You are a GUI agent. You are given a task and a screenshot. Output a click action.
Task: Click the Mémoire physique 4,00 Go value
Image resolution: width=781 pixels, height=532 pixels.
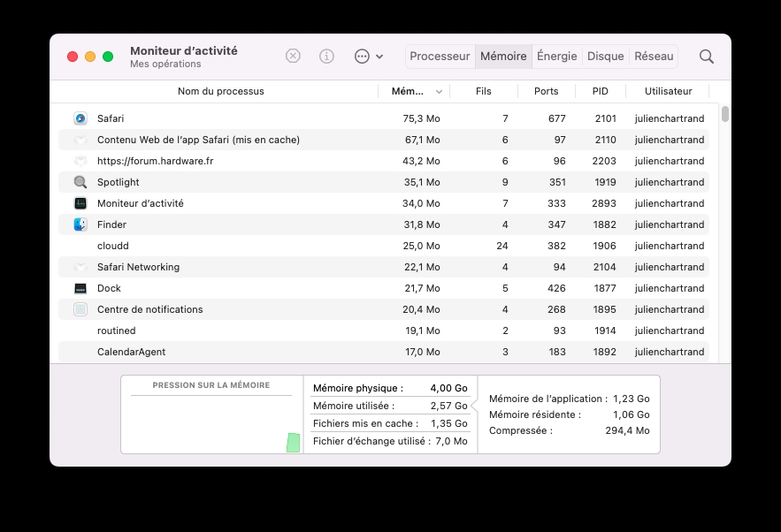coord(448,388)
